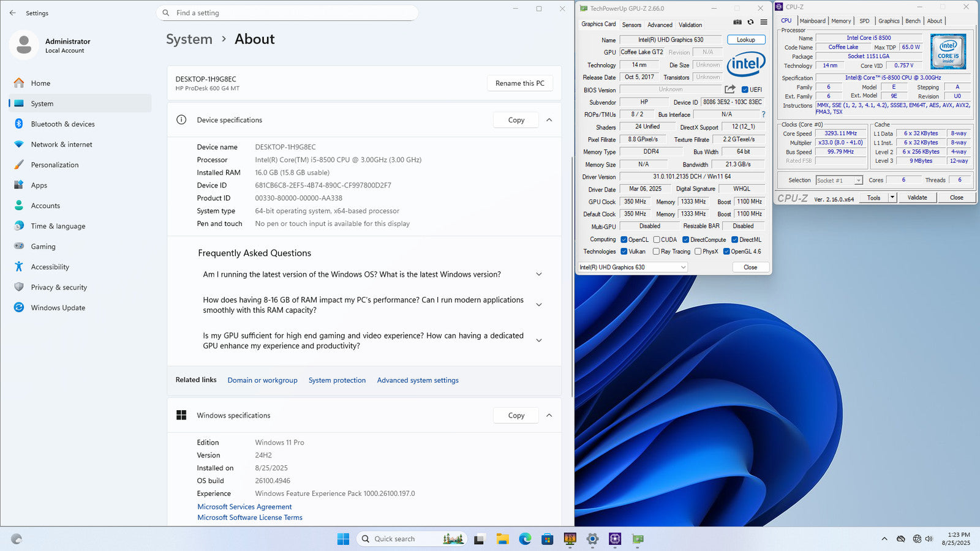The image size is (980, 551).
Task: Click the GPU-Z screenshot camera icon
Action: coord(737,22)
